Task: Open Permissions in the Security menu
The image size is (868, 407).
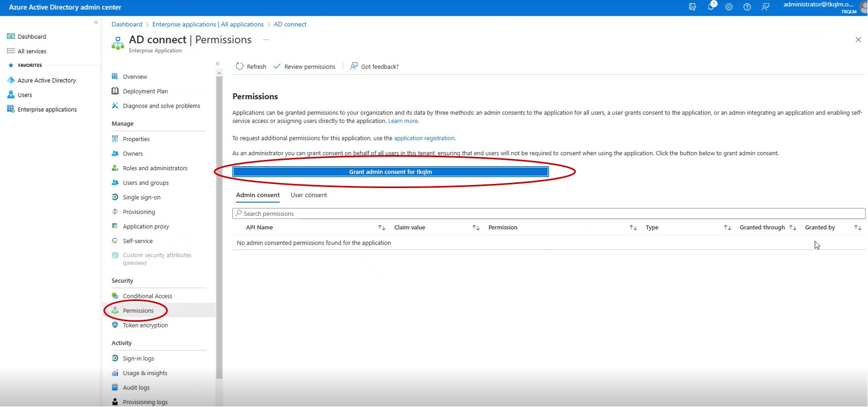Action: pos(159,310)
